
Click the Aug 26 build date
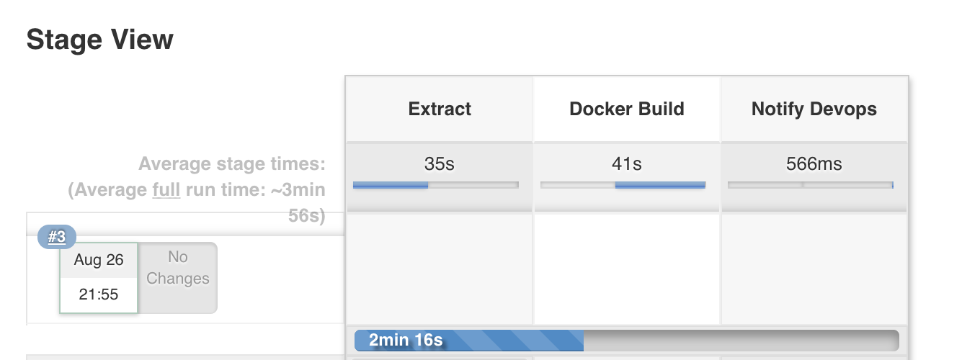(99, 261)
